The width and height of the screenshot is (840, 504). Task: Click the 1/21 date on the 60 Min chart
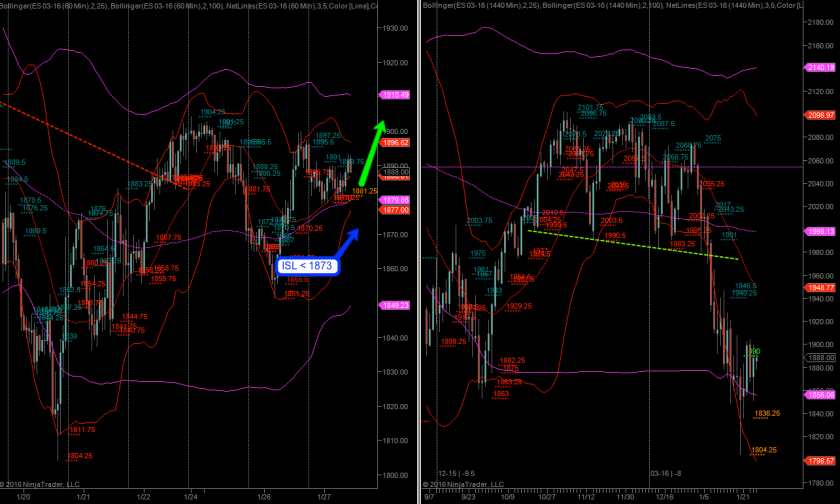pyautogui.click(x=83, y=497)
